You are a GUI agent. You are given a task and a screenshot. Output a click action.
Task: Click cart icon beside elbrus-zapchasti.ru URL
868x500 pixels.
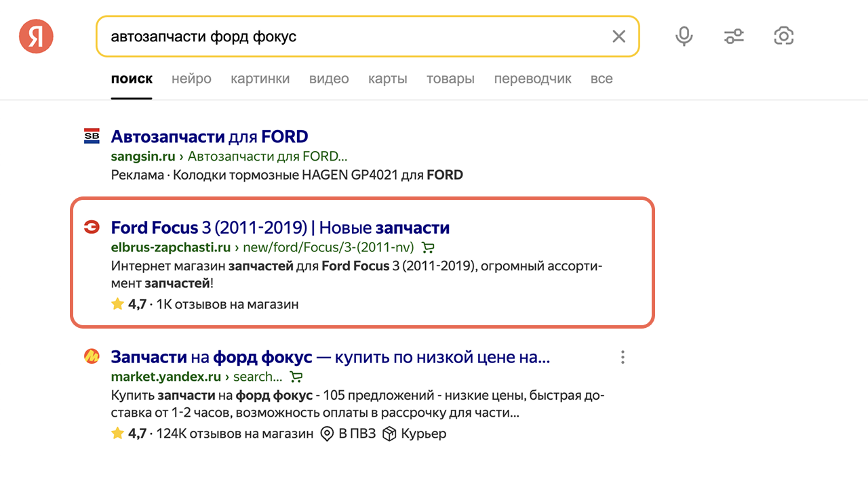click(427, 247)
